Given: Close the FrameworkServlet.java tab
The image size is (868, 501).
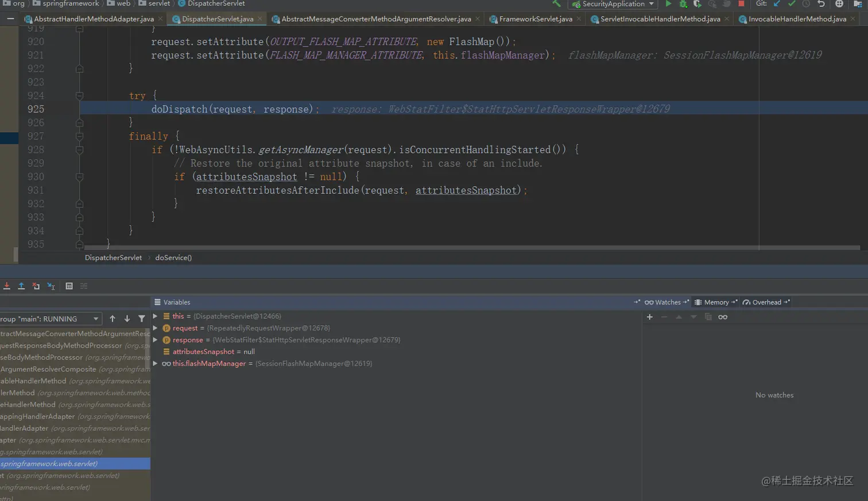Looking at the screenshot, I should pyautogui.click(x=579, y=19).
